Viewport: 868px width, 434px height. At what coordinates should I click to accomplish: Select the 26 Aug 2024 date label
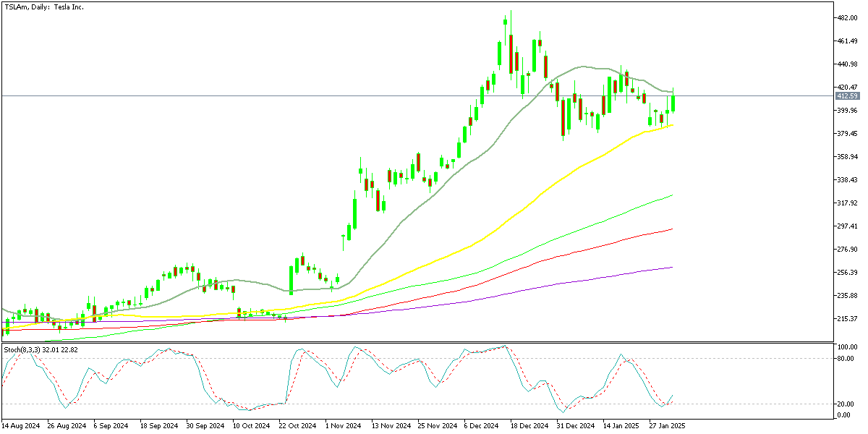pyautogui.click(x=67, y=427)
